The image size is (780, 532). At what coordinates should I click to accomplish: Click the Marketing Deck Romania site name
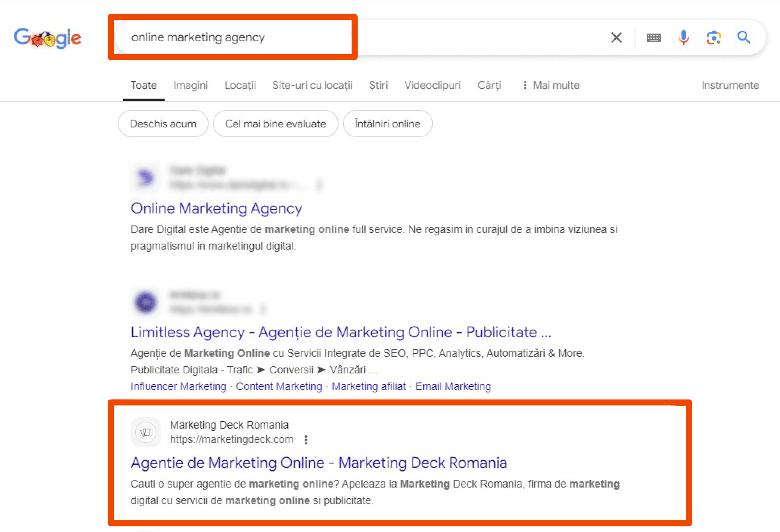(229, 425)
